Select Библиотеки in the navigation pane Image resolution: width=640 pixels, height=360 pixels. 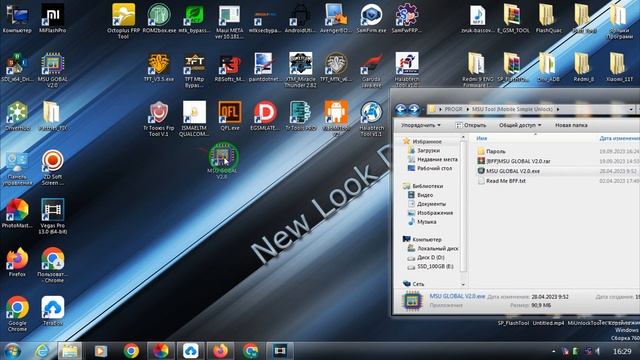coord(423,186)
